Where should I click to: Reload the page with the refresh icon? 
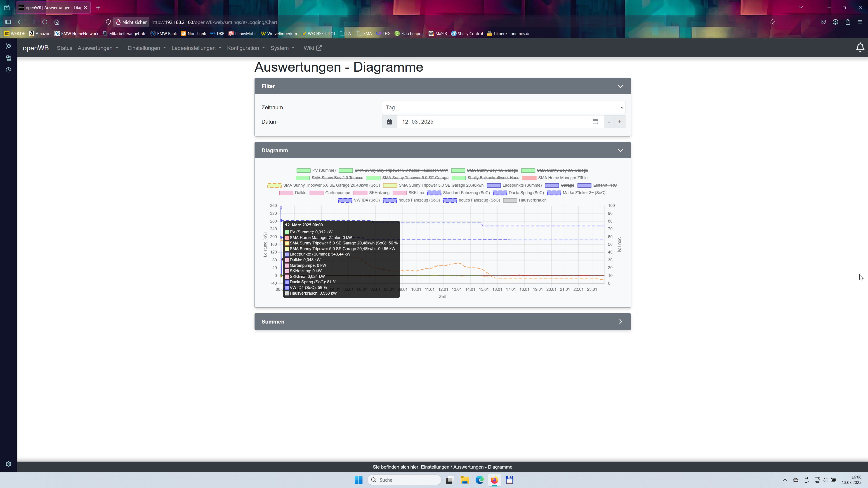[45, 22]
